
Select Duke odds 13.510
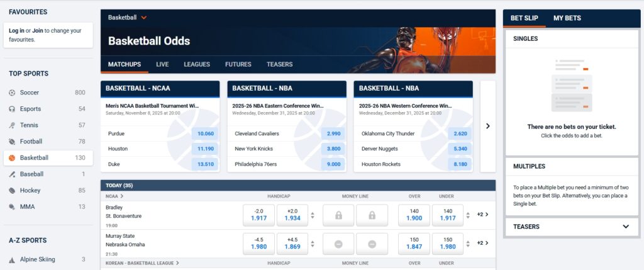pos(205,164)
